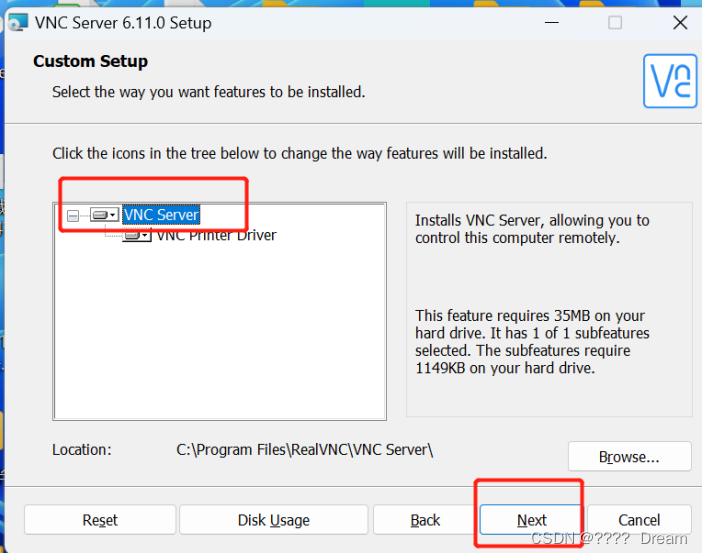Click the 'VNC Server 6.11.0 Setup' title
Viewport: 702px width, 554px height.
pos(123,23)
